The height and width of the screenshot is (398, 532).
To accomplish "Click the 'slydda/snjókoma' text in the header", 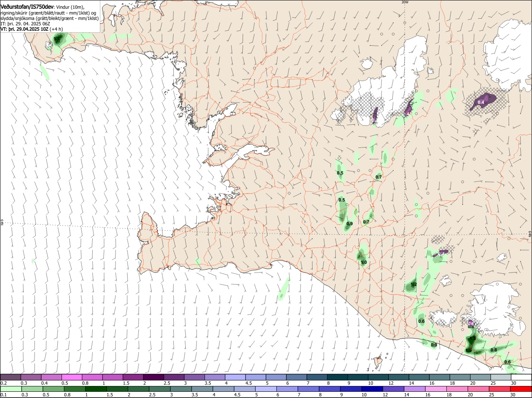I will tap(17, 18).
